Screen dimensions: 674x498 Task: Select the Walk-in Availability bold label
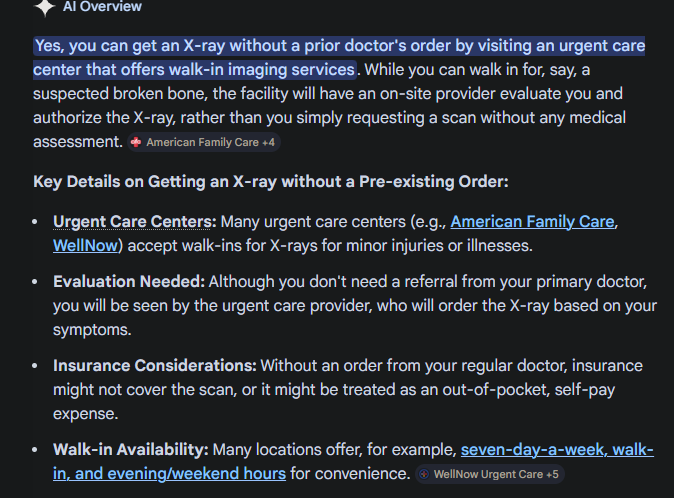coord(131,450)
